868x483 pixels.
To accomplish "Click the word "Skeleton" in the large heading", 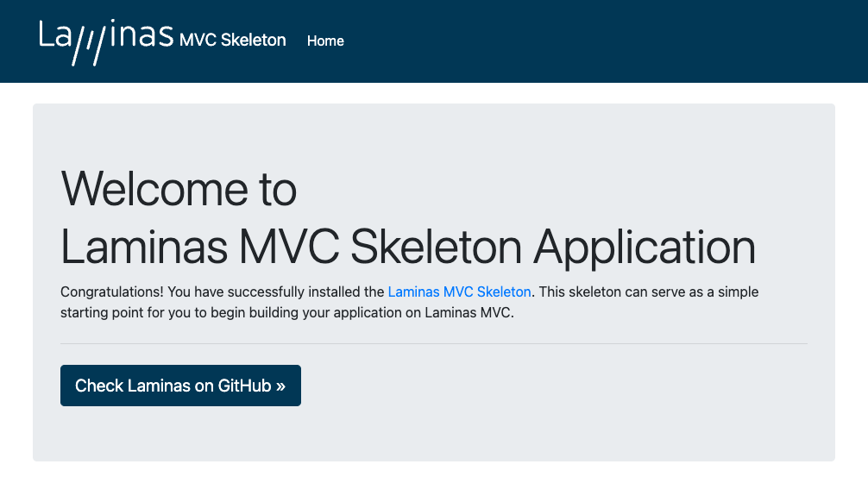I will (437, 246).
